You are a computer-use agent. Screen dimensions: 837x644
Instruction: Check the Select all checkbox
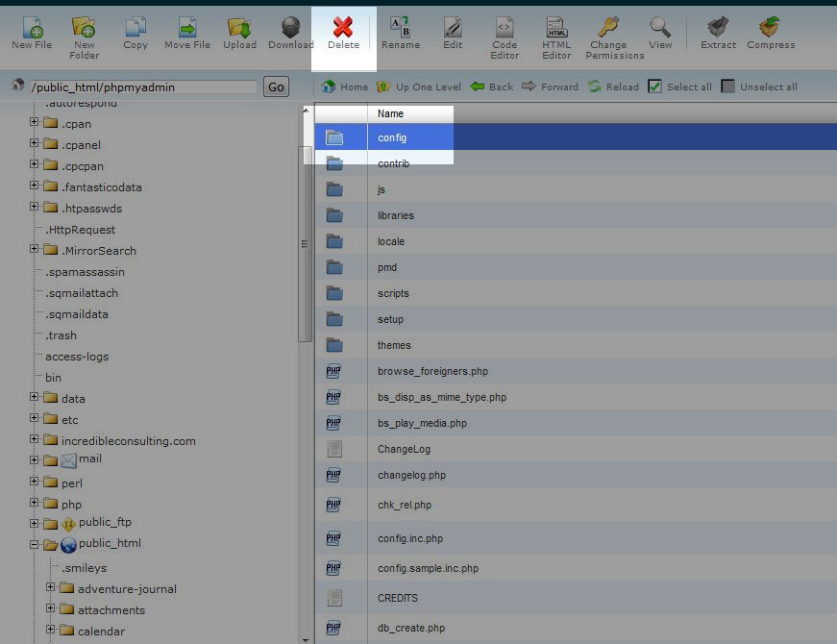click(x=654, y=87)
